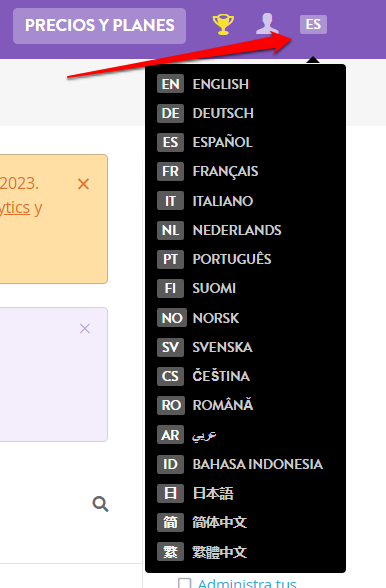386x588 pixels.
Task: Dismiss the purple notification box
Action: click(x=85, y=328)
